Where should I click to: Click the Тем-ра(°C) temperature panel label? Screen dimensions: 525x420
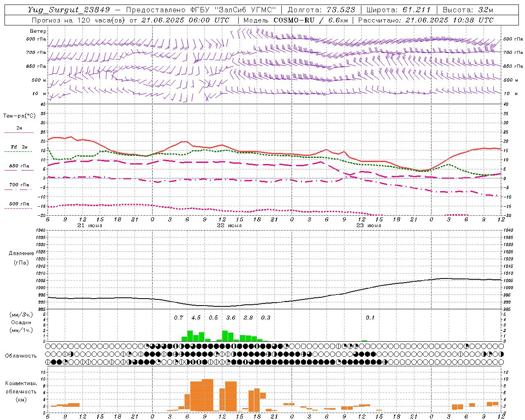pyautogui.click(x=19, y=116)
